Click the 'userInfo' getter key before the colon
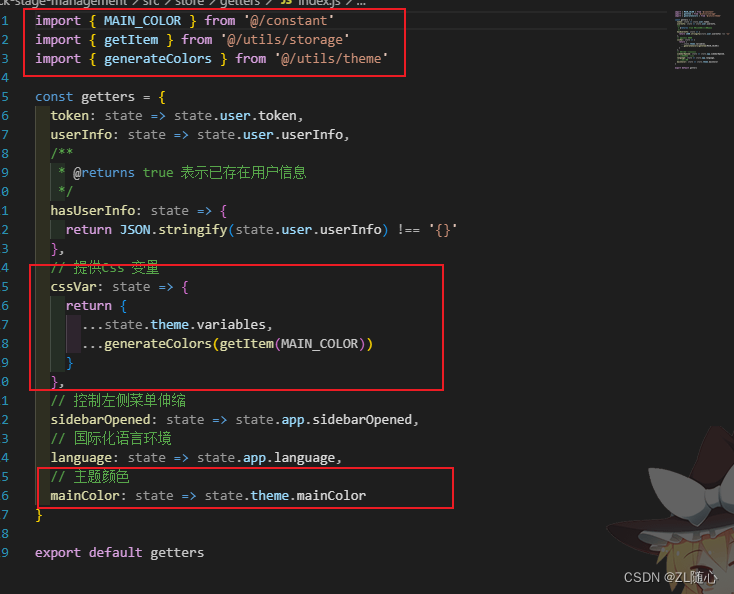This screenshot has height=594, width=734. [81, 135]
